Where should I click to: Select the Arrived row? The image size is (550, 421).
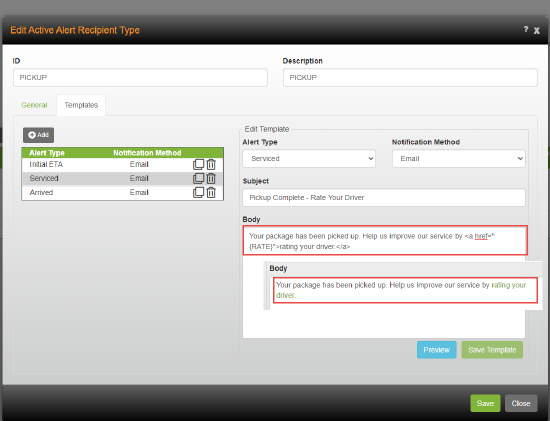point(122,192)
